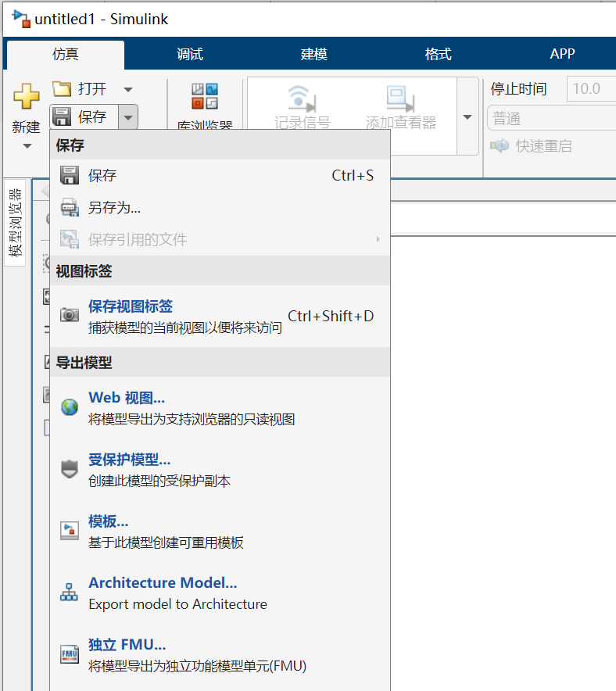The image size is (616, 691).
Task: Click the 停止时间 label
Action: pos(518,89)
